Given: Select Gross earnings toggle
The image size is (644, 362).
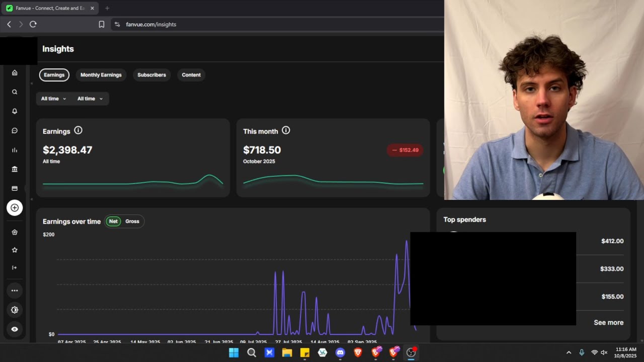Looking at the screenshot, I should (x=132, y=221).
